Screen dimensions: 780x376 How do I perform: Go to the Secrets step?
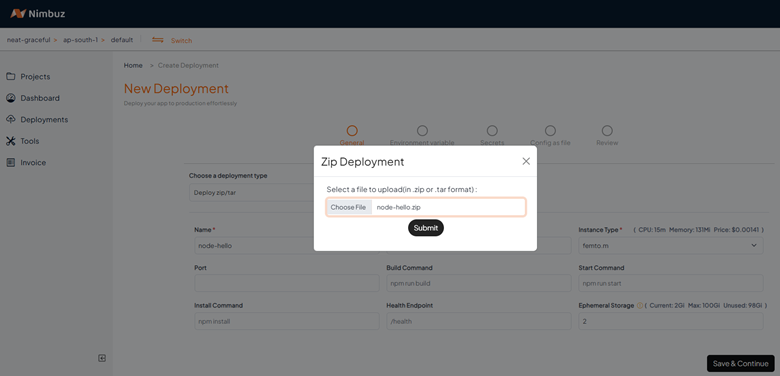click(x=492, y=130)
